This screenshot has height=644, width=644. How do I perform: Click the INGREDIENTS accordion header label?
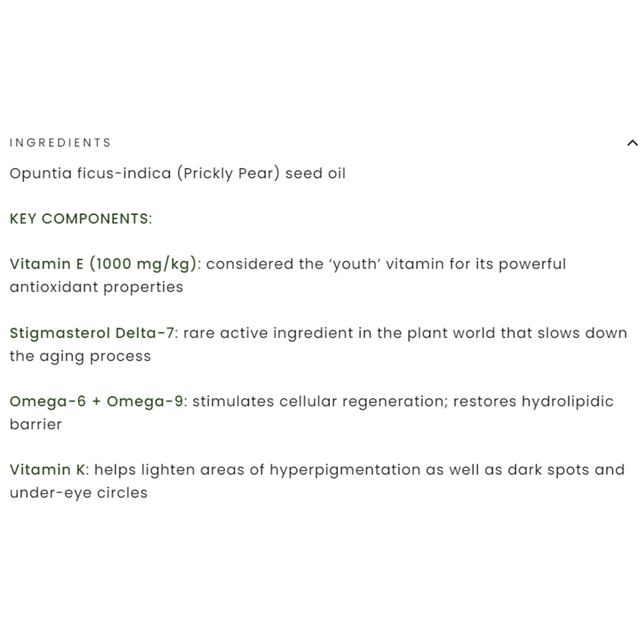click(60, 143)
